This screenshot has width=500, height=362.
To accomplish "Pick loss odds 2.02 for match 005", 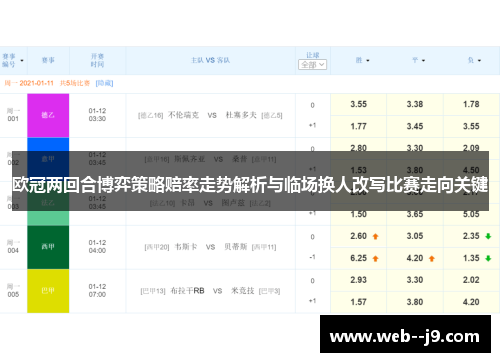I will point(471,280).
